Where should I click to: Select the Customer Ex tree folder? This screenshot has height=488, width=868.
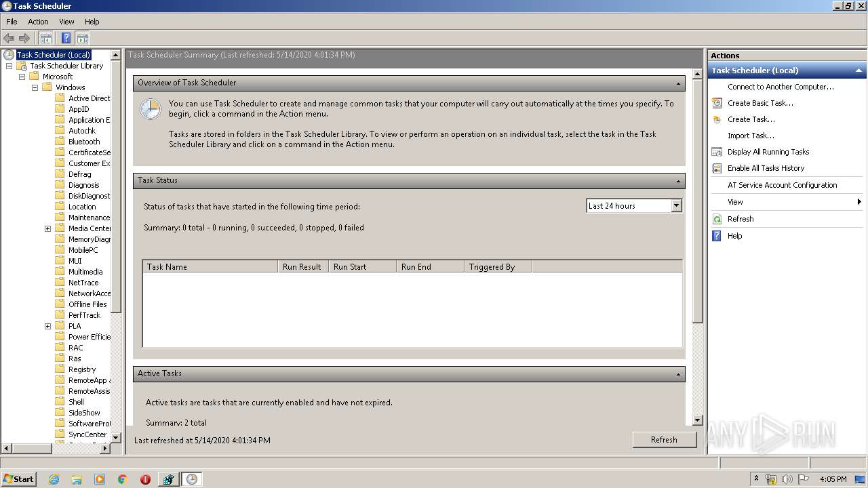[x=89, y=163]
